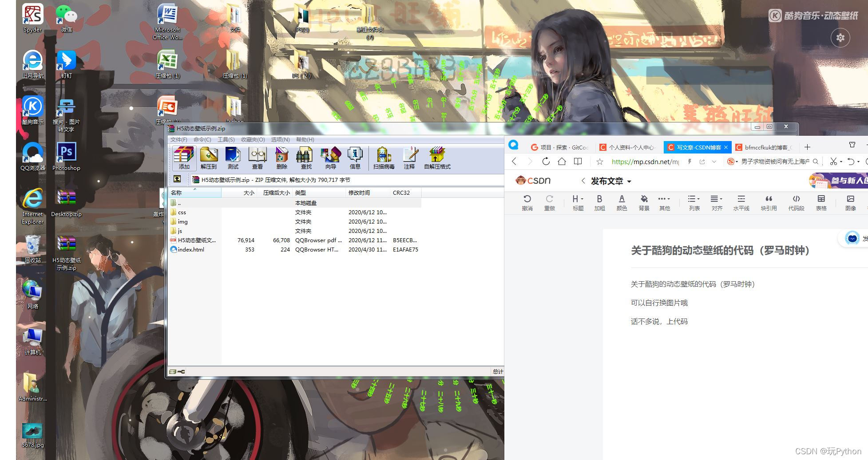Screen dimensions: 868x460
Task: Select the css folder row
Action: 295,212
